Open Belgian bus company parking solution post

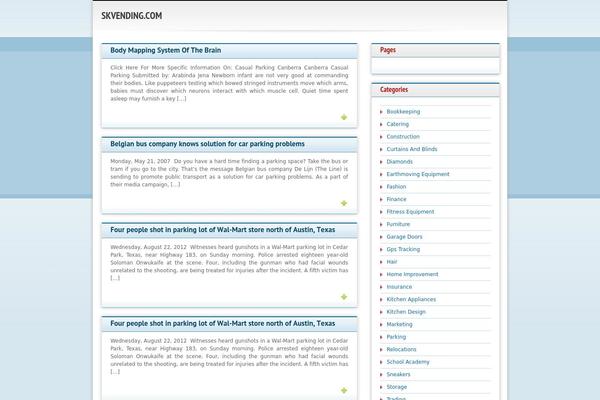tap(207, 144)
